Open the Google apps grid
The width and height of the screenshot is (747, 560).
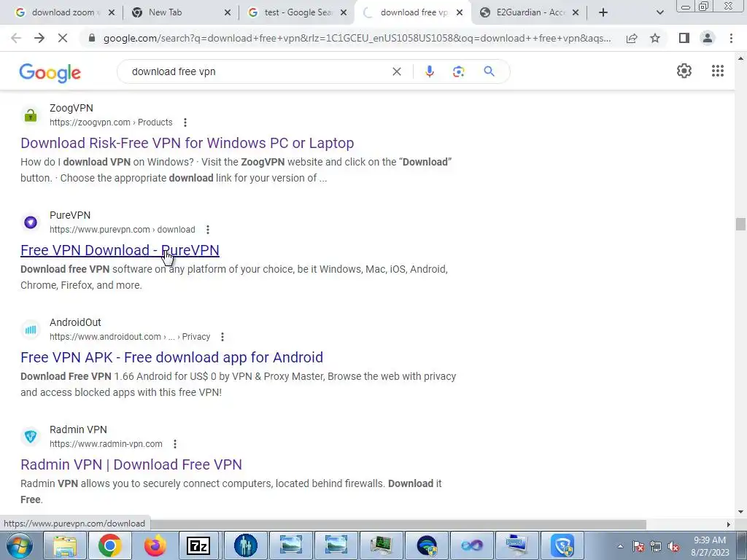[x=718, y=71]
